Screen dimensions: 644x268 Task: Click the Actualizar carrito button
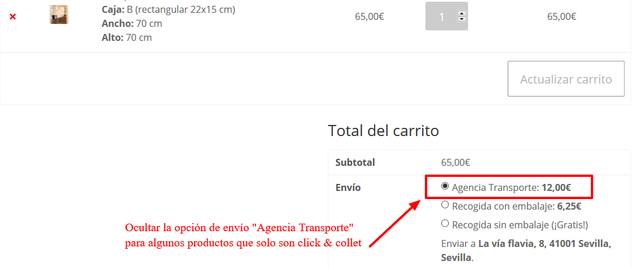(x=566, y=79)
